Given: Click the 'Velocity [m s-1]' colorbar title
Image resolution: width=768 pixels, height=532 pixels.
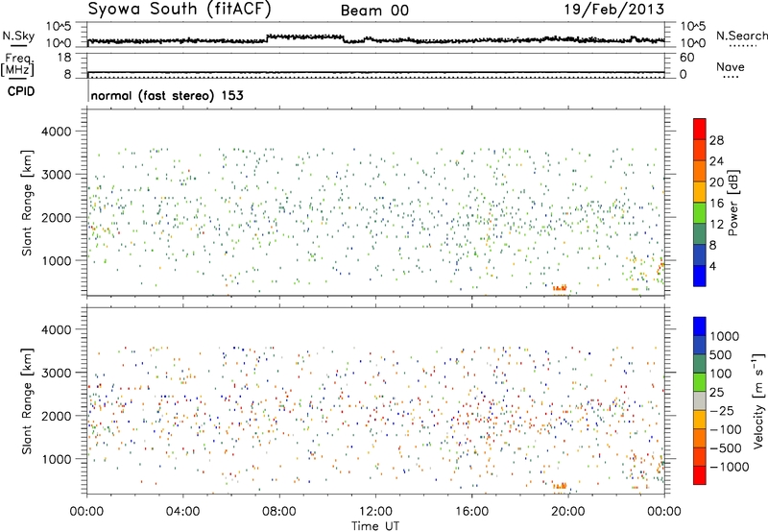Looking at the screenshot, I should coord(758,400).
